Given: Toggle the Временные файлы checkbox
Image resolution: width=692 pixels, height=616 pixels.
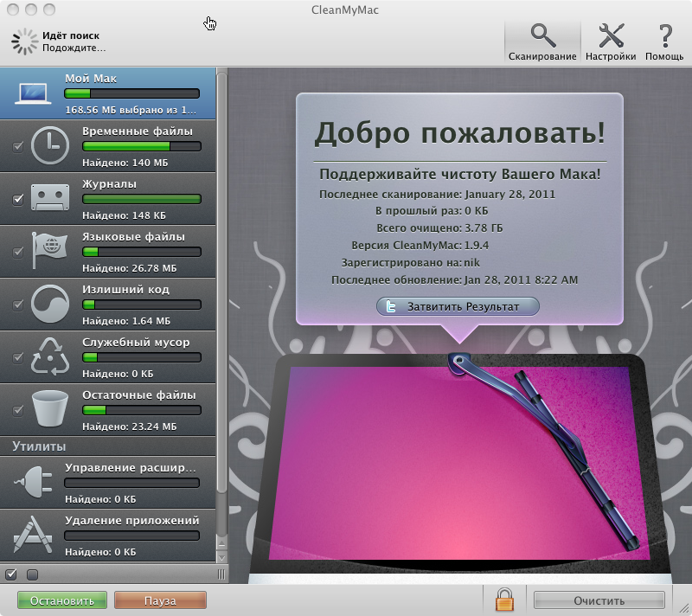Looking at the screenshot, I should (17, 146).
